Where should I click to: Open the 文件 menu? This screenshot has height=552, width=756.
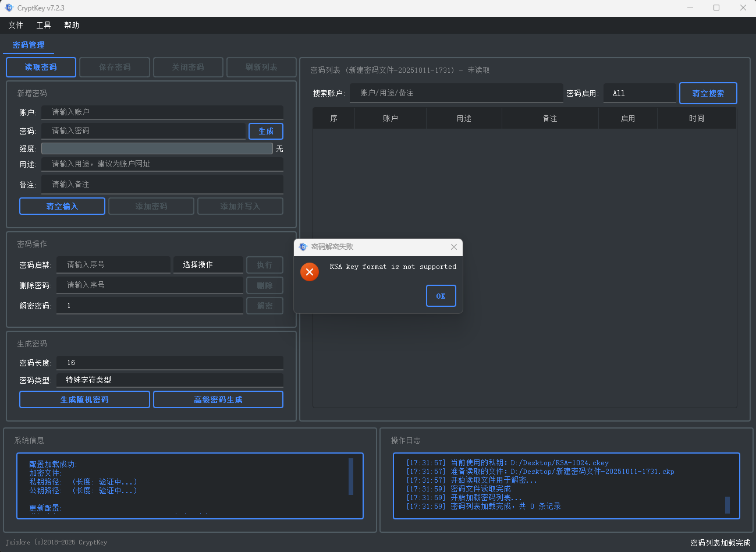pos(16,25)
